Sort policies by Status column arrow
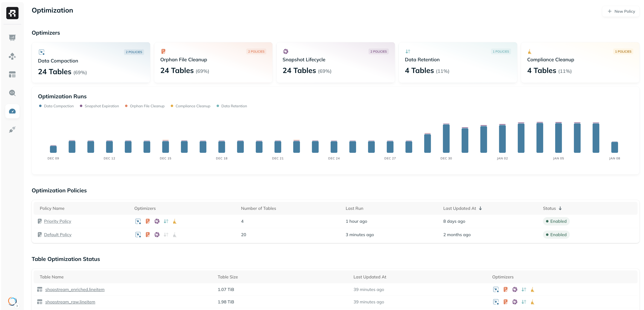644x310 pixels. click(x=560, y=208)
